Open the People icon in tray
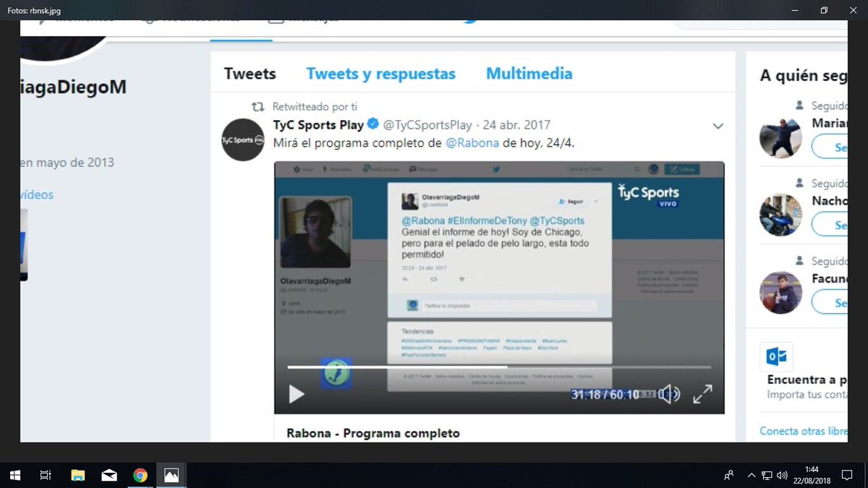The height and width of the screenshot is (488, 868). click(729, 475)
